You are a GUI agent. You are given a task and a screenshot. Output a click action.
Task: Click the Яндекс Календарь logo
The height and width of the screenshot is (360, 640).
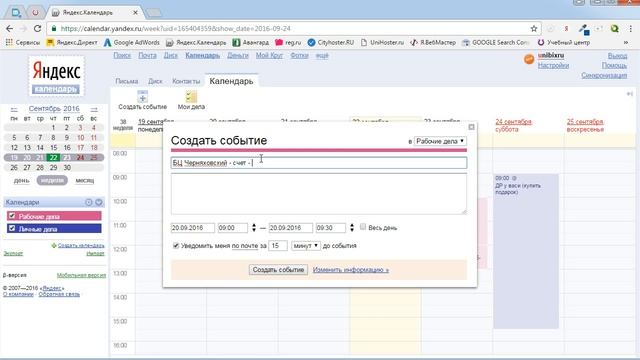(56, 76)
